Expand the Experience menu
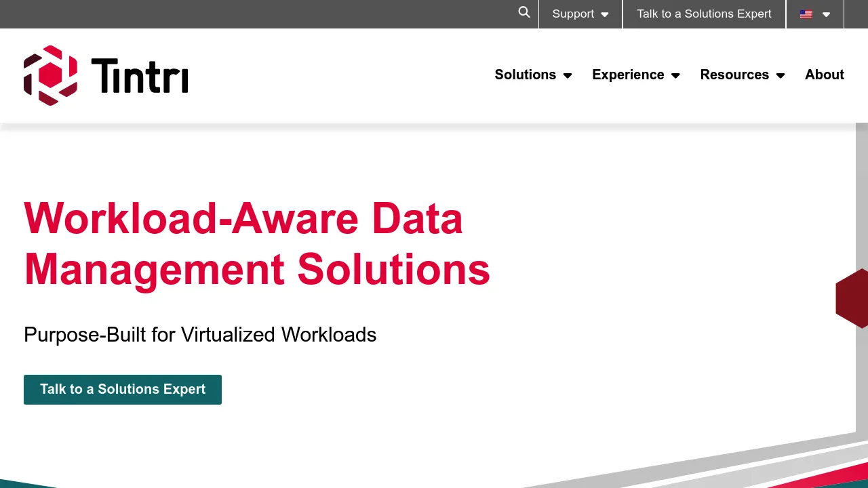 coord(636,75)
